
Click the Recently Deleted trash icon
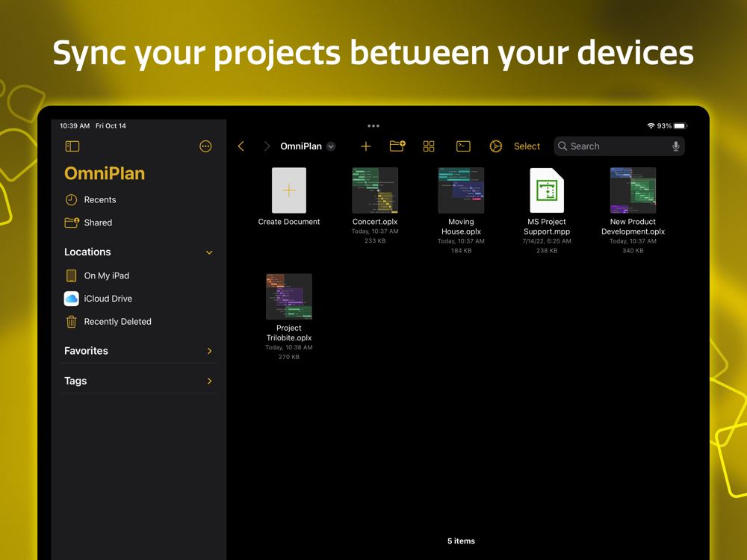(71, 321)
